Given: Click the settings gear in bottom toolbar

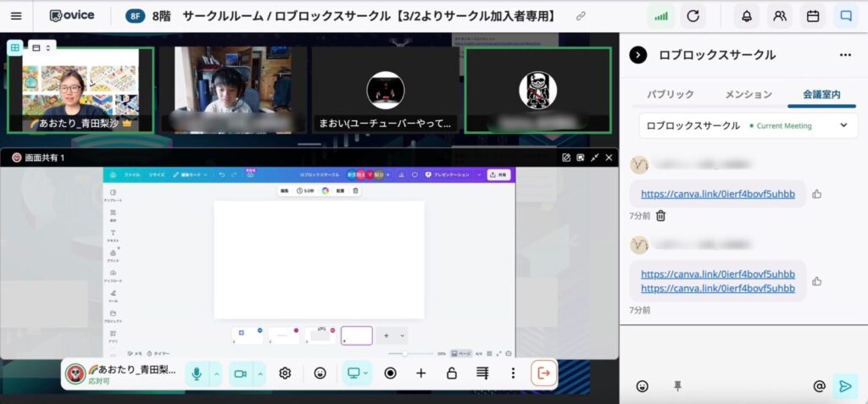Looking at the screenshot, I should click(x=286, y=374).
